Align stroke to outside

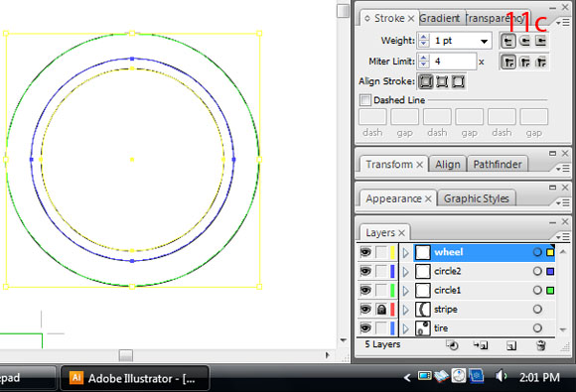[458, 81]
